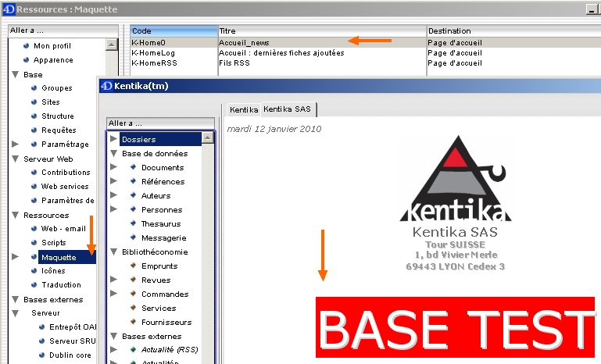601x364 pixels.
Task: Click the blue diamond icon beside Documents
Action: coord(133,167)
